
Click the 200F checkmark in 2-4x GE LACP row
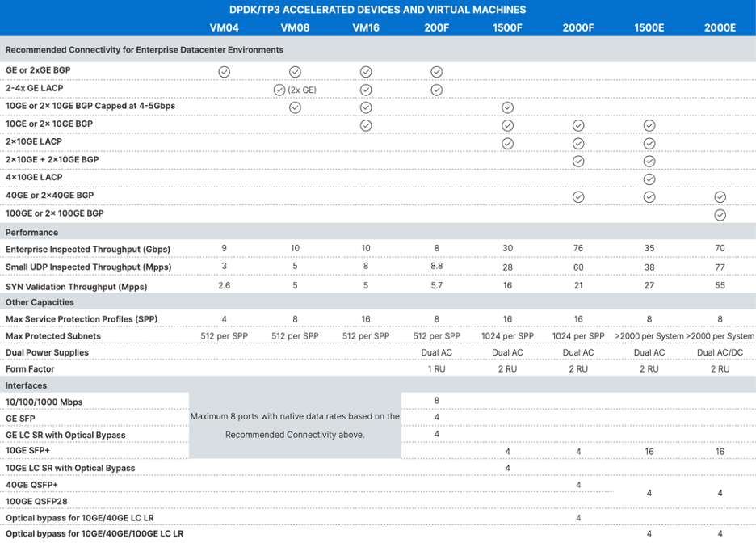[437, 90]
